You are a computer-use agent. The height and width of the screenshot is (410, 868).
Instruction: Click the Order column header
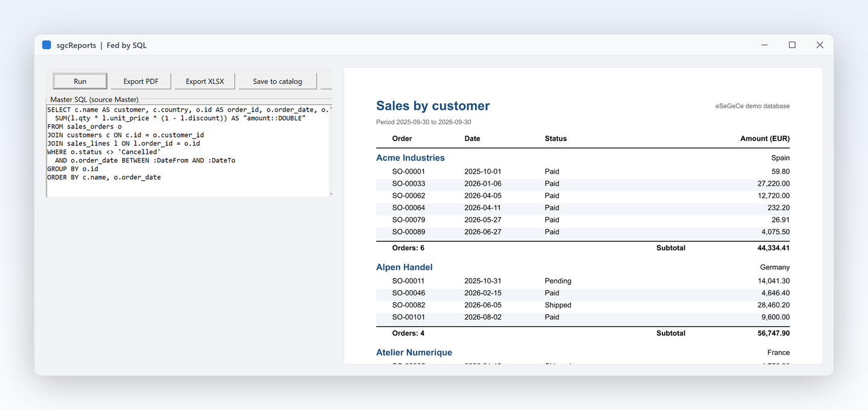pos(402,139)
